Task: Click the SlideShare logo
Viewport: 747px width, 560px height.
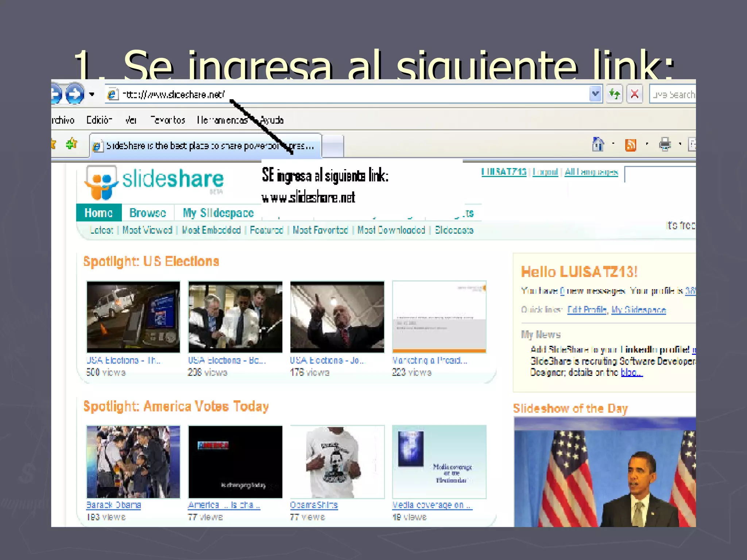Action: 154,182
